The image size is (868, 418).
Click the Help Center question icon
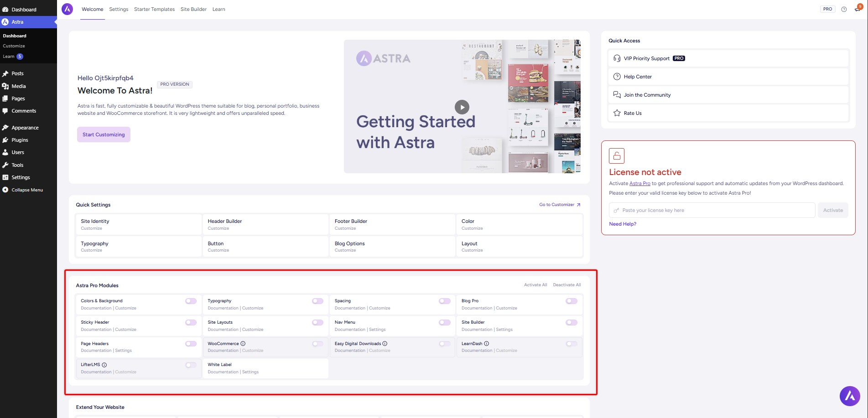(x=617, y=77)
